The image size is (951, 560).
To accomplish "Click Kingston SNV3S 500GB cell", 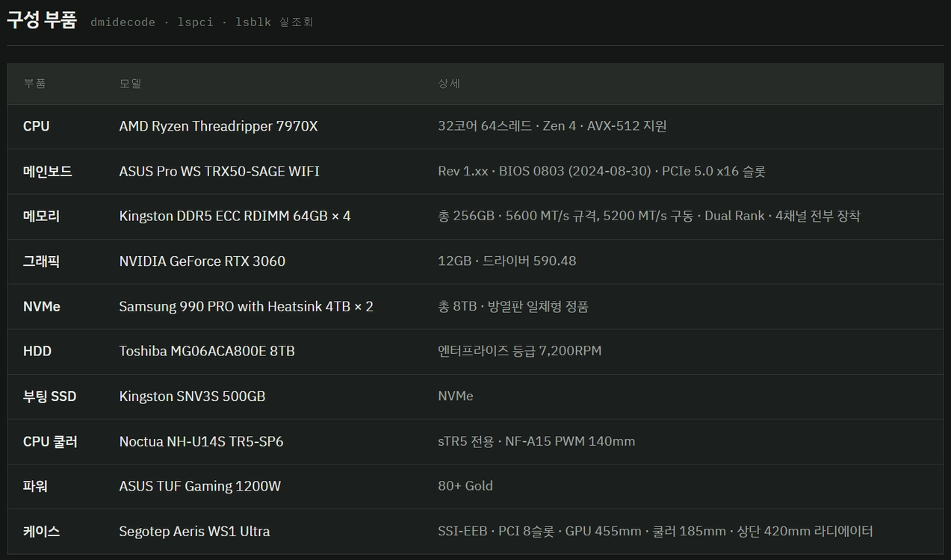I will 192,396.
